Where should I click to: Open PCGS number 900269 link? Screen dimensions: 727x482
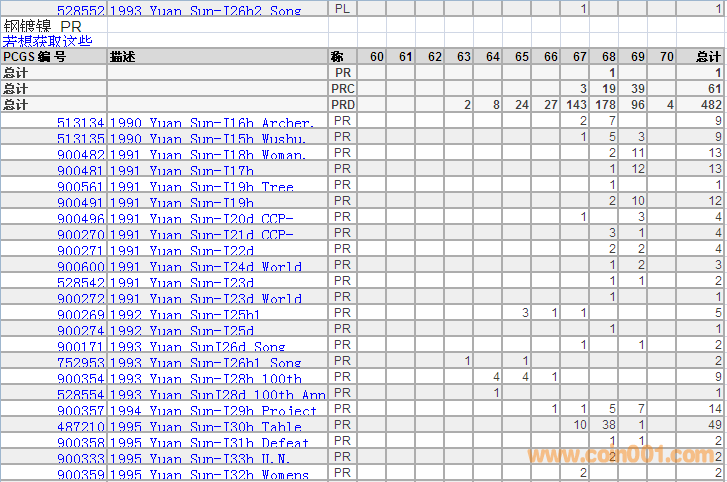[81, 315]
